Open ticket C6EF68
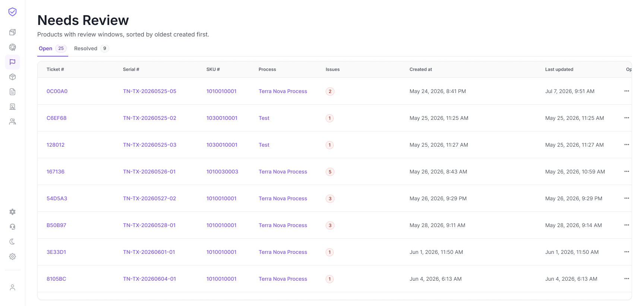This screenshot has width=644, height=306. pyautogui.click(x=56, y=118)
